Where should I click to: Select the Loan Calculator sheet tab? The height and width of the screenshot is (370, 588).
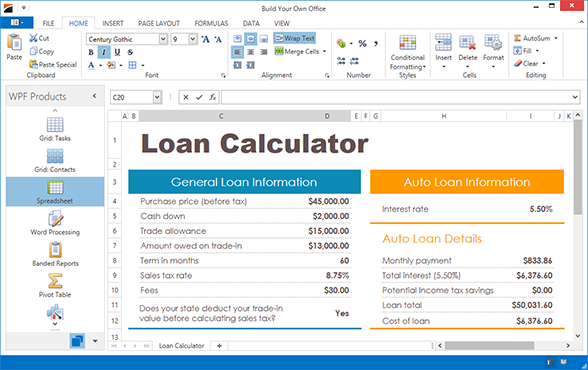182,346
